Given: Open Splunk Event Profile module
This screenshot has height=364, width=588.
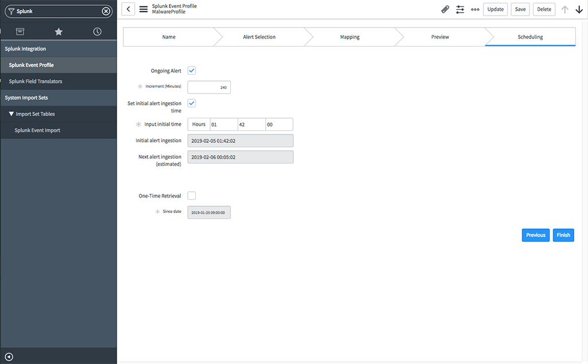Looking at the screenshot, I should coord(59,65).
